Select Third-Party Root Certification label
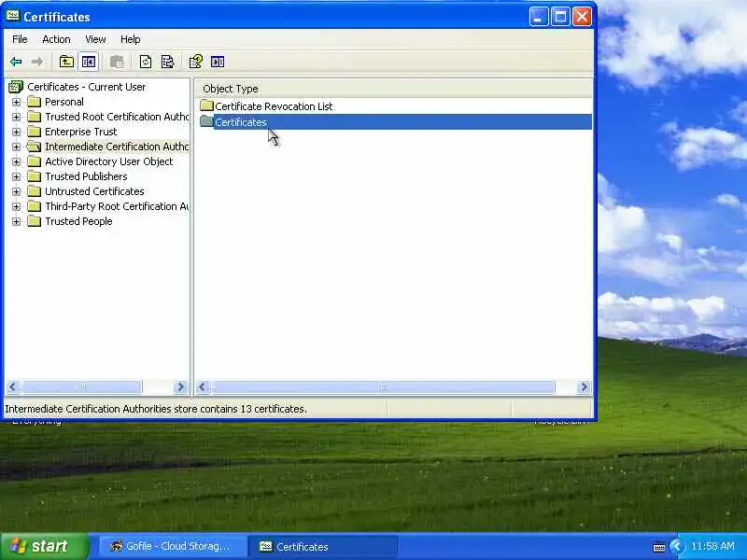The height and width of the screenshot is (560, 747). point(117,206)
